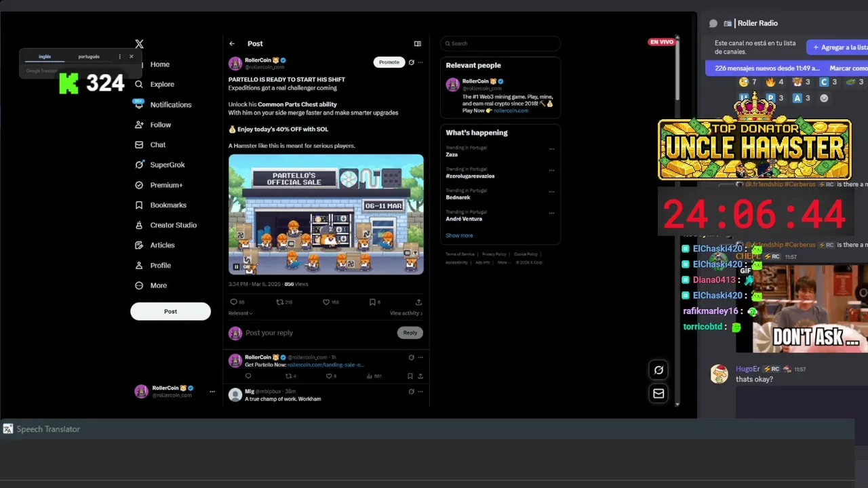Open options for #zerolugaresvazios trend
Screen dimensions: 868x488
551,170
